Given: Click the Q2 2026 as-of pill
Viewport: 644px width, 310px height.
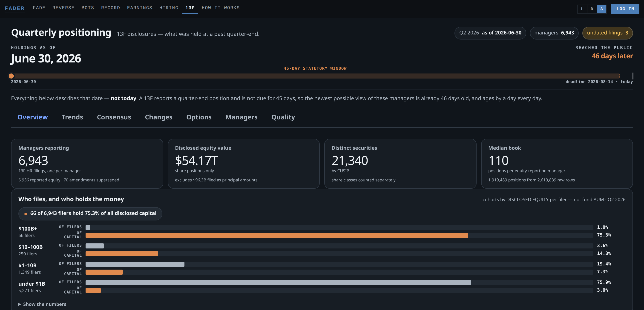Looking at the screenshot, I should tap(490, 33).
